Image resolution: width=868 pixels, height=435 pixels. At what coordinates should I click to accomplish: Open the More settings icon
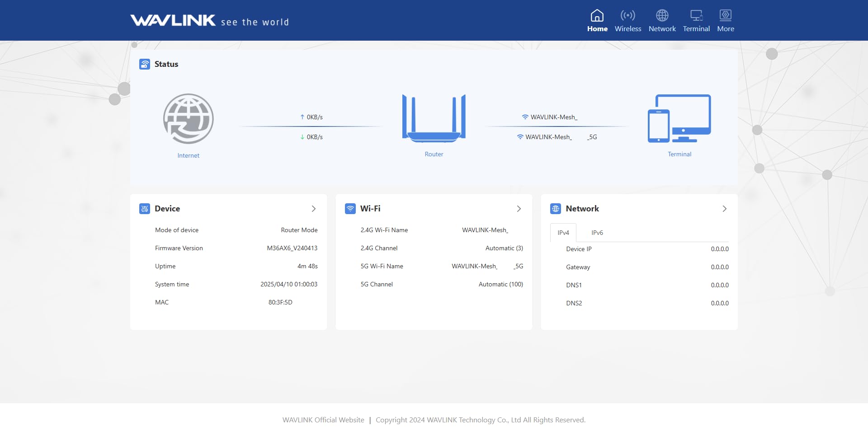point(725,16)
